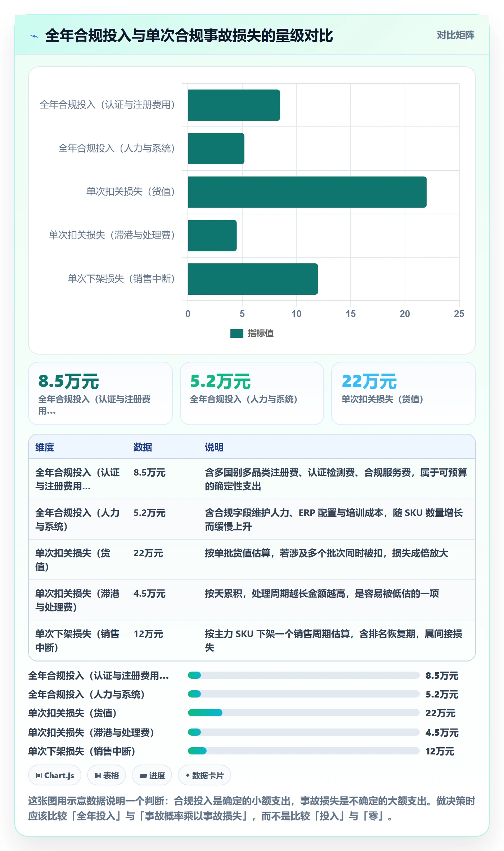This screenshot has width=504, height=851.
Task: Select the chart bar for 全年合规投入（认证与注册费用）
Action: [x=234, y=105]
